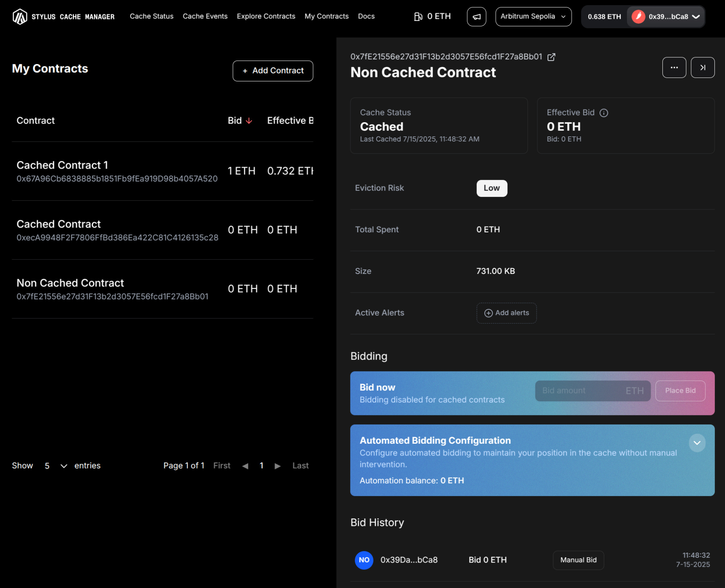Click the Effective Bid column header
Screen dimensions: 725x588
[x=290, y=121]
